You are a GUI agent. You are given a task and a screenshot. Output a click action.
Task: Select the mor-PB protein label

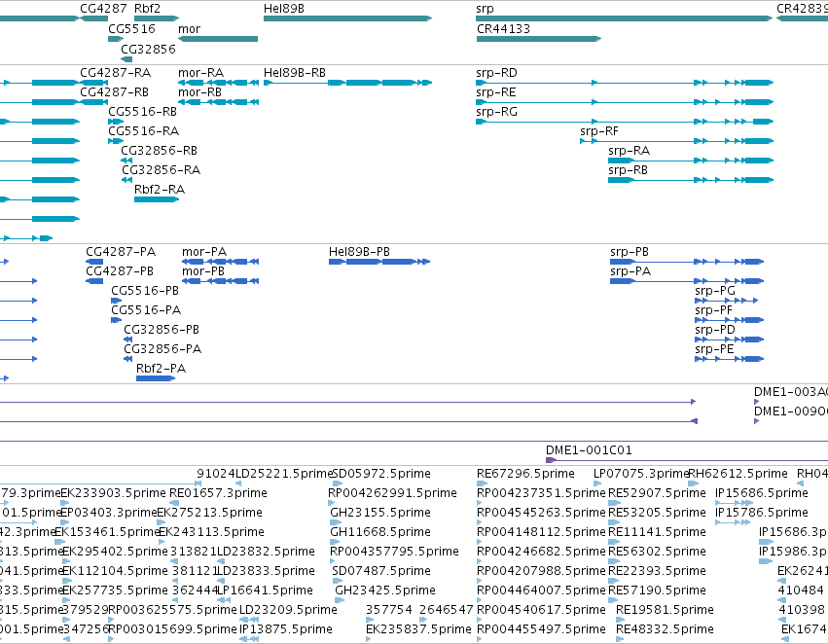(203, 271)
